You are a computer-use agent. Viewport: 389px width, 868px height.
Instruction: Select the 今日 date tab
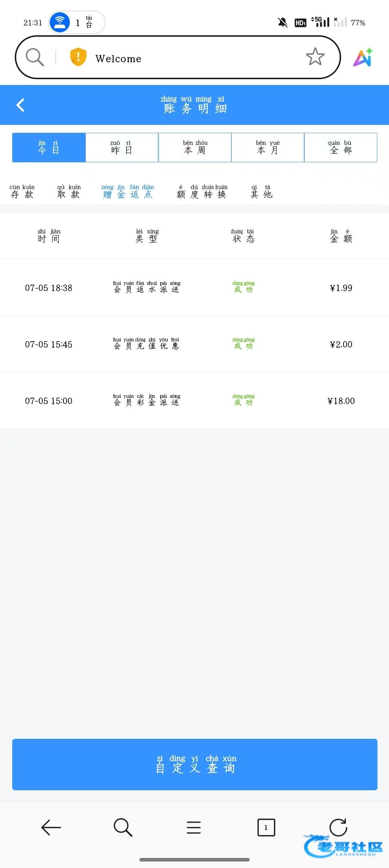[49, 148]
